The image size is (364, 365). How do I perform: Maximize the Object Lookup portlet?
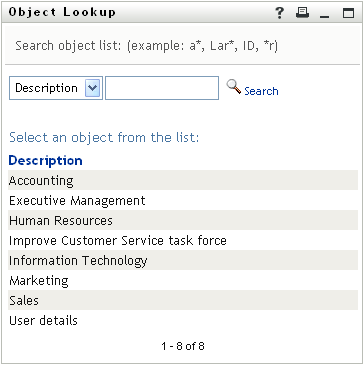coord(349,13)
